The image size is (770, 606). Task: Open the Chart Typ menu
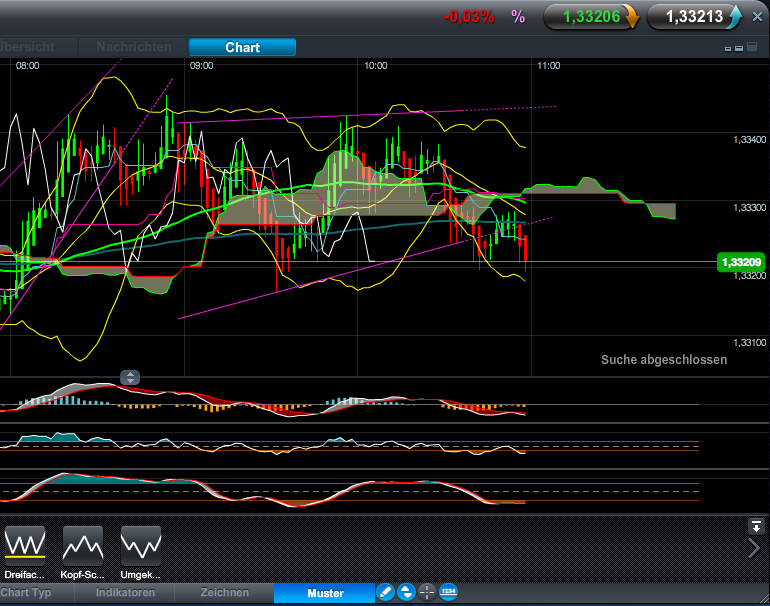coord(26,593)
